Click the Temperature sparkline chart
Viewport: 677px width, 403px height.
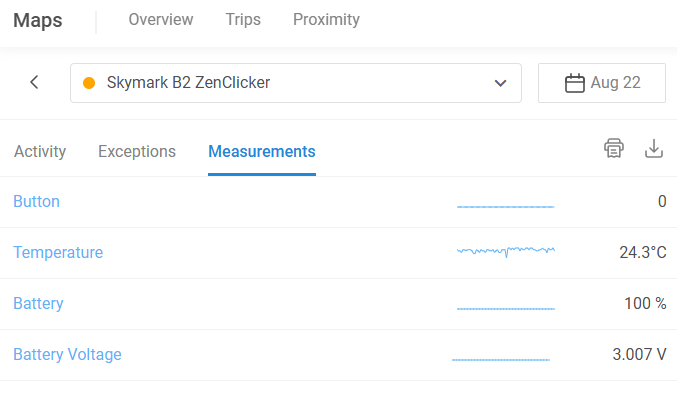tap(506, 251)
